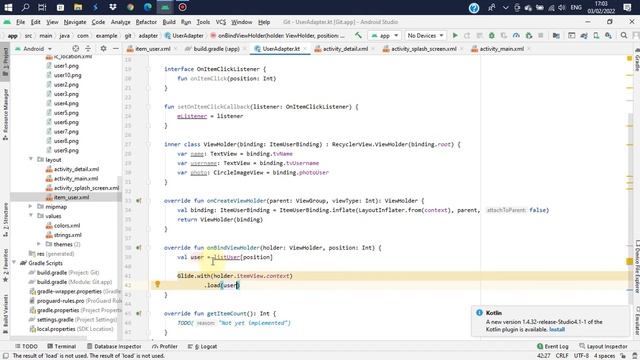Open the TODO tool window
The width and height of the screenshot is (640, 360).
click(x=27, y=347)
